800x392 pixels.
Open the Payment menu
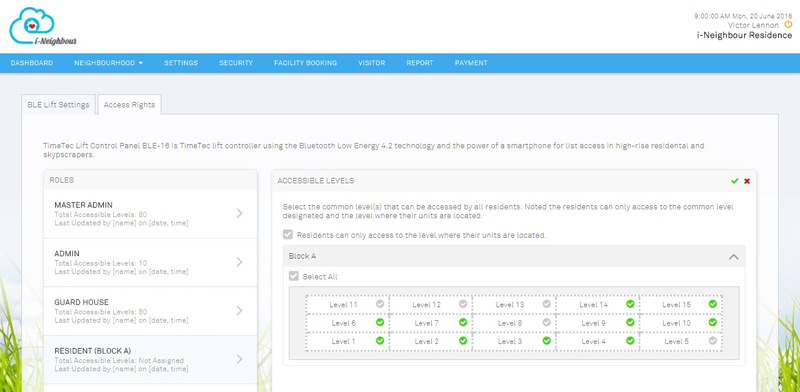tap(471, 63)
